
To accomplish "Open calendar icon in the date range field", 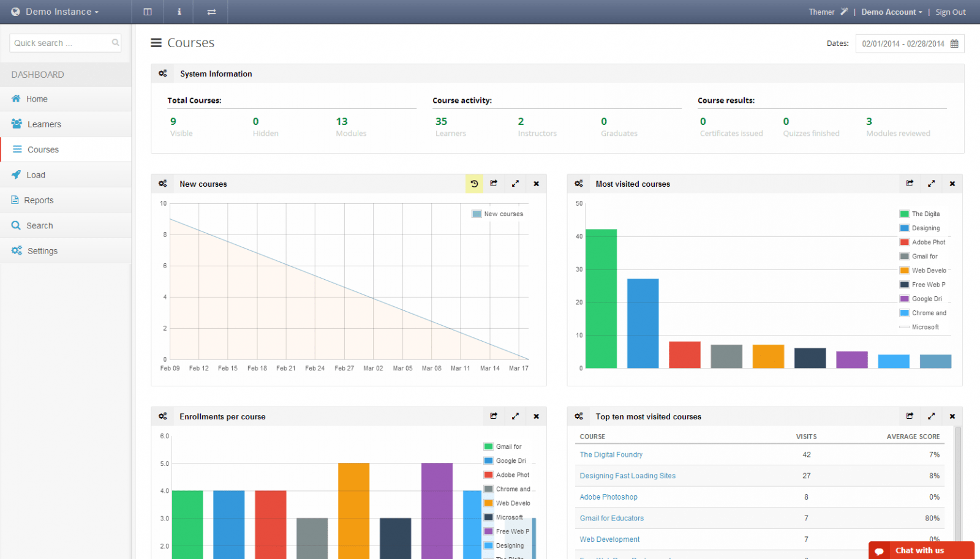I will point(954,43).
